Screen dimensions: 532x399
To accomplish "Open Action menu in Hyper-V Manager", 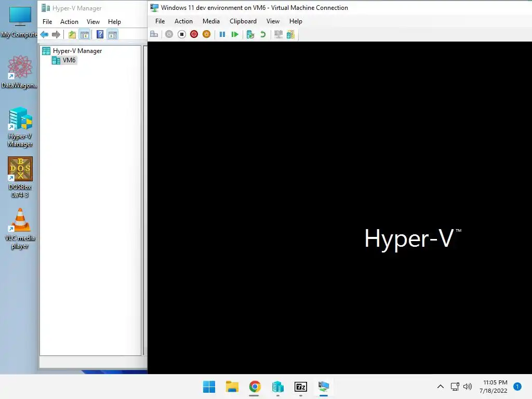I will point(69,22).
